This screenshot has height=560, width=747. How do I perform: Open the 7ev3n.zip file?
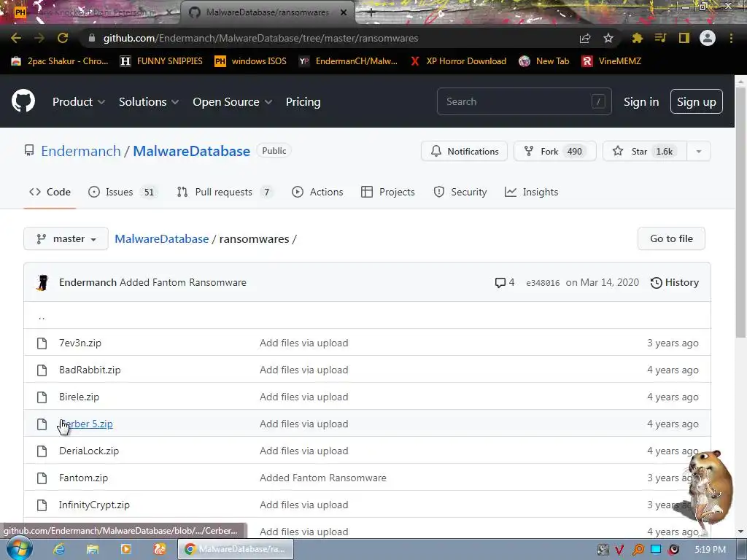[x=80, y=343]
